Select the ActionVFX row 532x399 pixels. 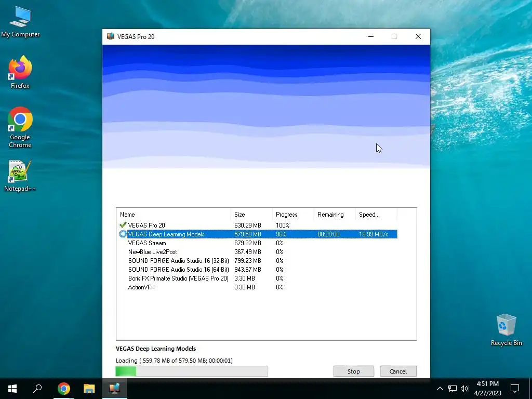[258, 287]
